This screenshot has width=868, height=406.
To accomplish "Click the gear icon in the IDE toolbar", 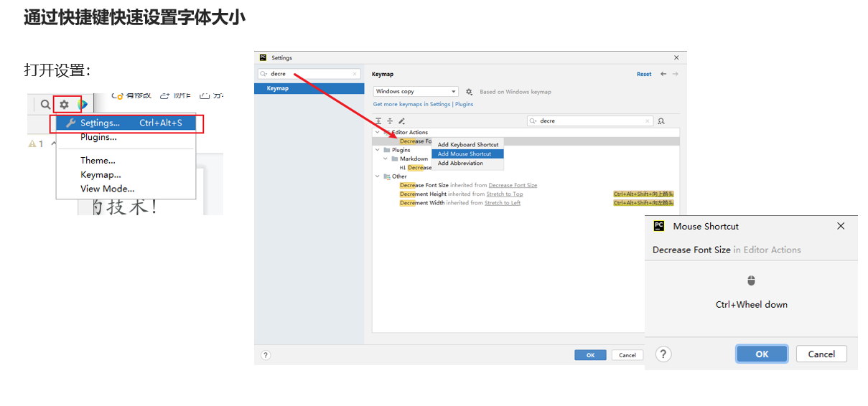I will tap(64, 105).
